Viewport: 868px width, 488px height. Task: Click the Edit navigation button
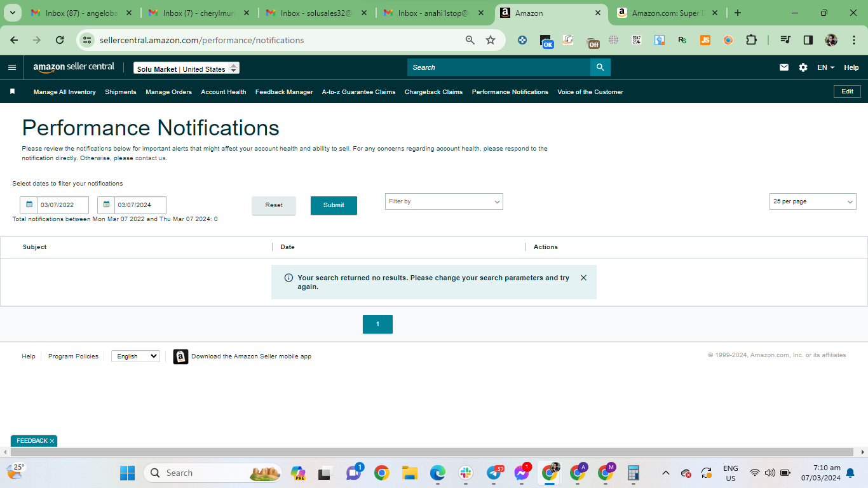point(847,91)
